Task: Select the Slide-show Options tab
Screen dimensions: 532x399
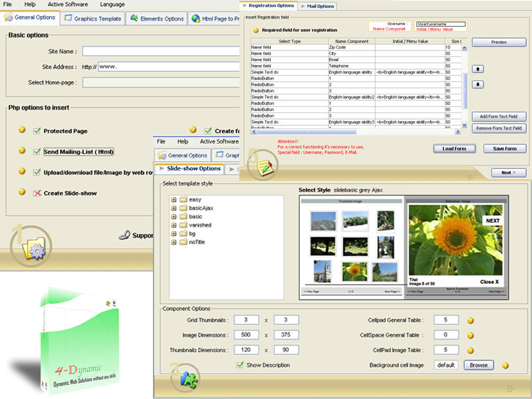Action: [x=190, y=169]
